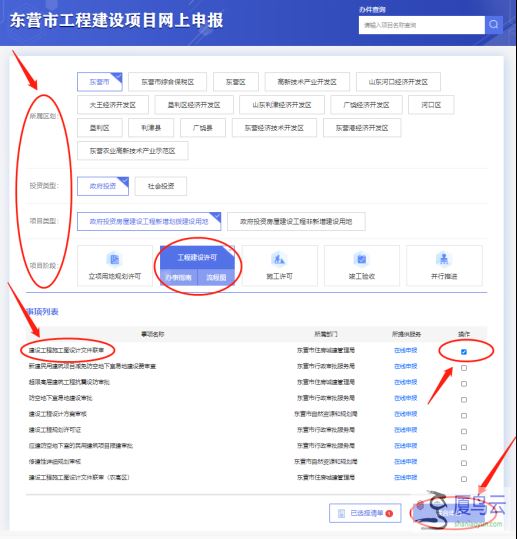Screen dimensions: 517x539
Task: Select 广饶经济开发区 district
Action: point(366,105)
